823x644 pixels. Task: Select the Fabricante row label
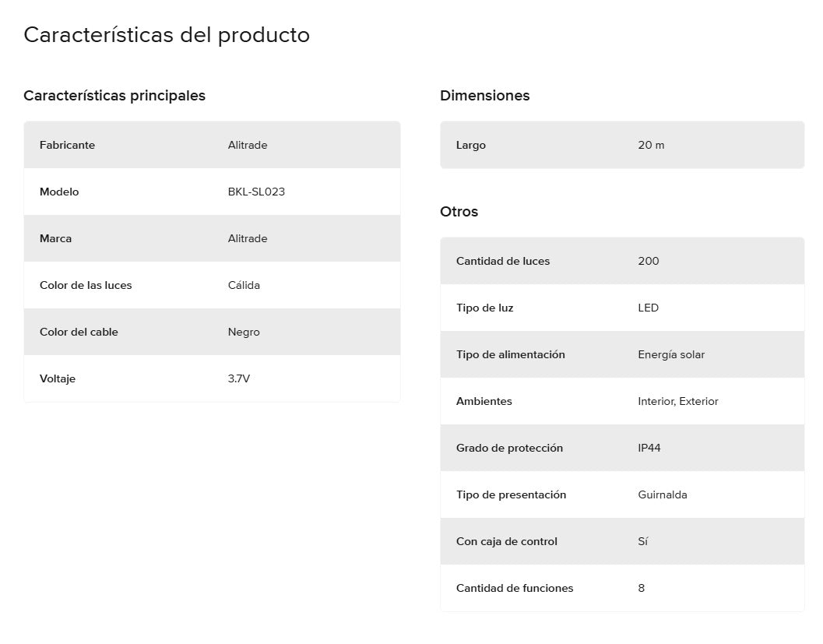click(x=67, y=146)
